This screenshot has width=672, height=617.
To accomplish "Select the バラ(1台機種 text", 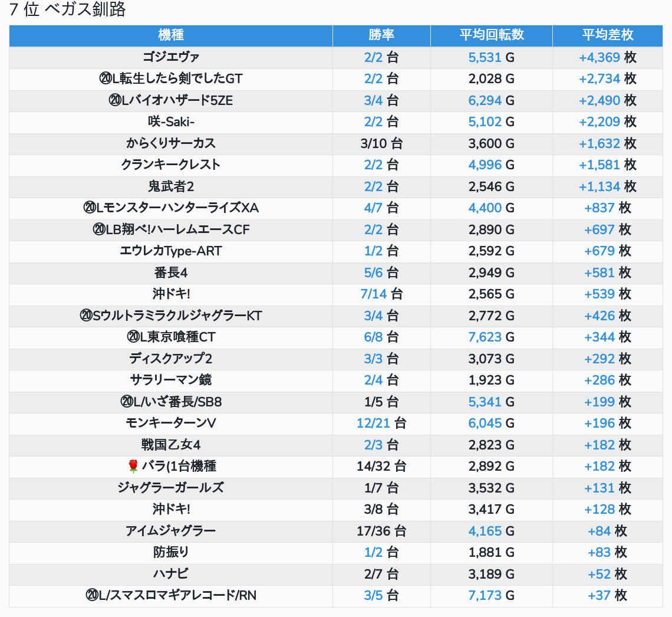I will (x=179, y=466).
